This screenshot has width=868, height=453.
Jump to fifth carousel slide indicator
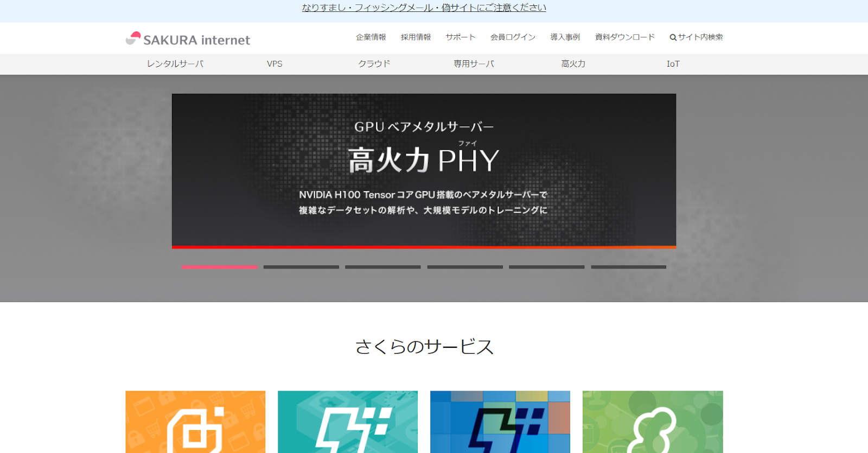click(547, 267)
